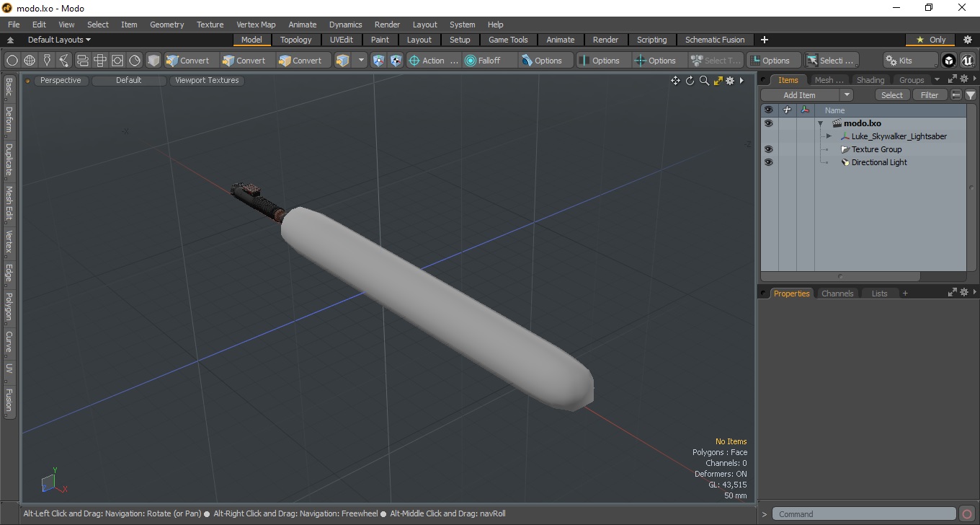Click the gray cube primitive icon
Screen dimensions: 980x525
[x=153, y=61]
